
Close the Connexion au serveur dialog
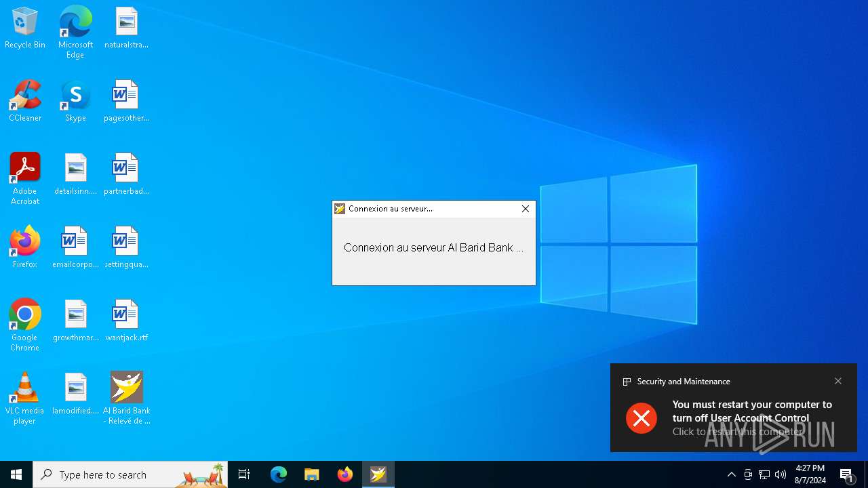[526, 209]
